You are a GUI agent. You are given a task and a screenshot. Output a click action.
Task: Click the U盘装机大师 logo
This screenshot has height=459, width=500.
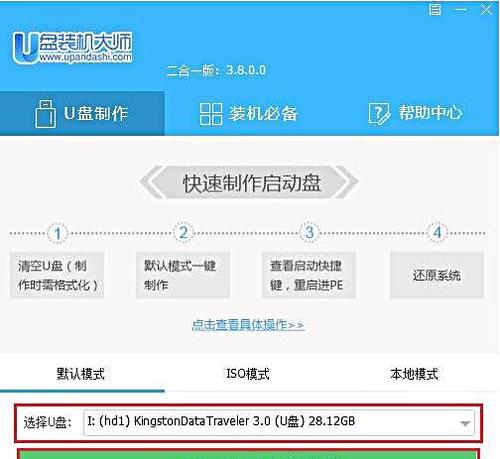click(x=72, y=48)
